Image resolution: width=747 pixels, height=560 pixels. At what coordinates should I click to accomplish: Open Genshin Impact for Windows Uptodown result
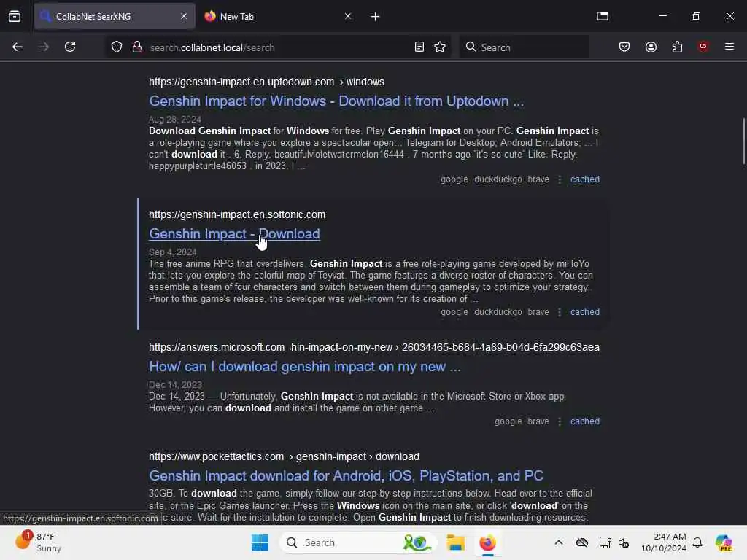pos(336,101)
